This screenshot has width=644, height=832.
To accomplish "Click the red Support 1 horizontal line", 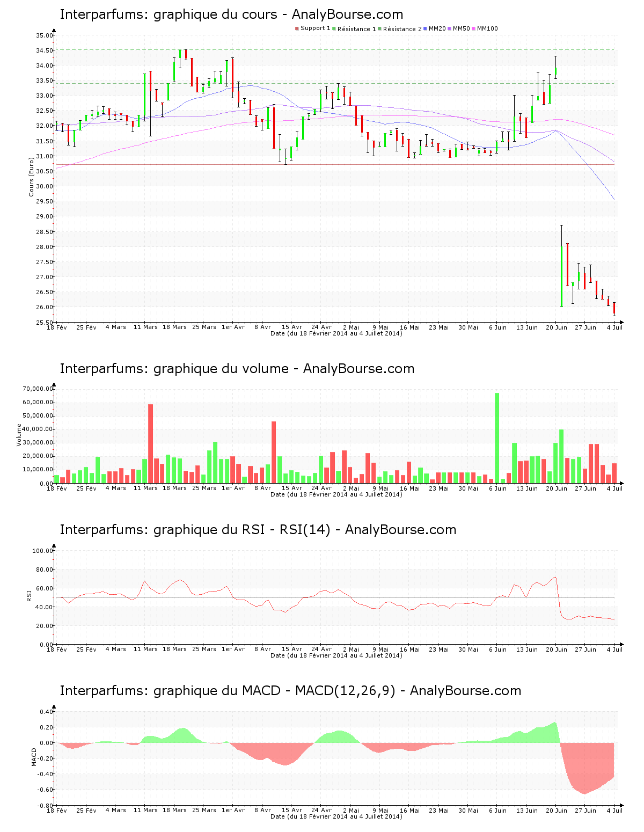I will tap(335, 164).
